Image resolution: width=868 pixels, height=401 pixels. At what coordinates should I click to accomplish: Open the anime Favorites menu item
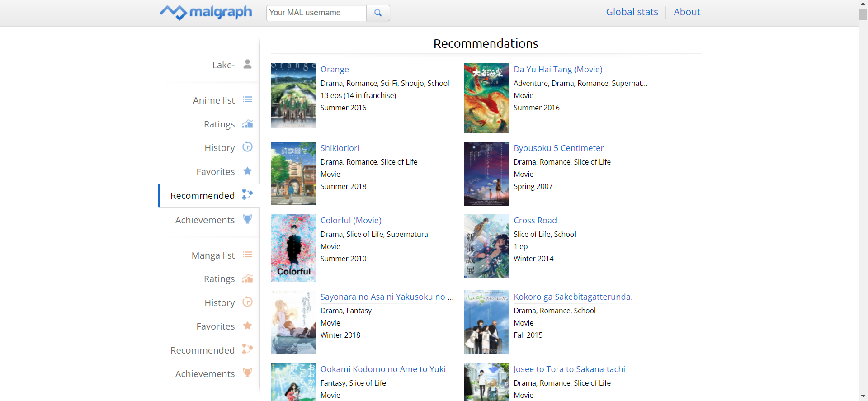[216, 172]
